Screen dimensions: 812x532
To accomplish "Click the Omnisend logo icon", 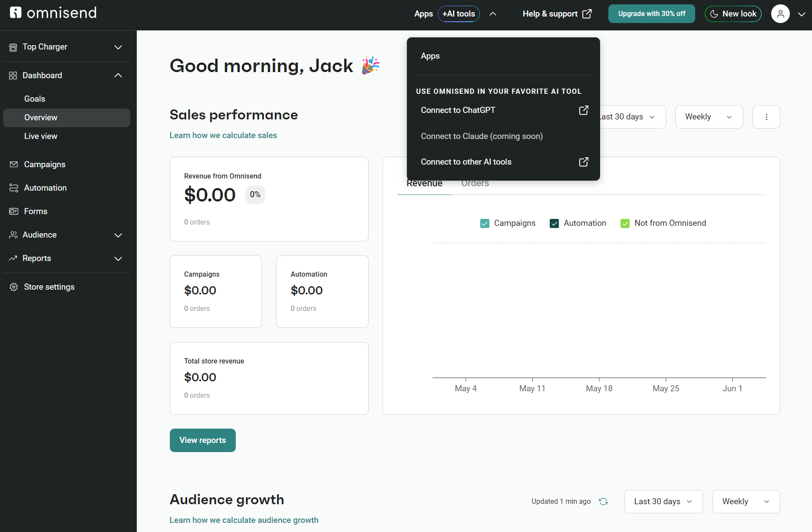I will (16, 13).
